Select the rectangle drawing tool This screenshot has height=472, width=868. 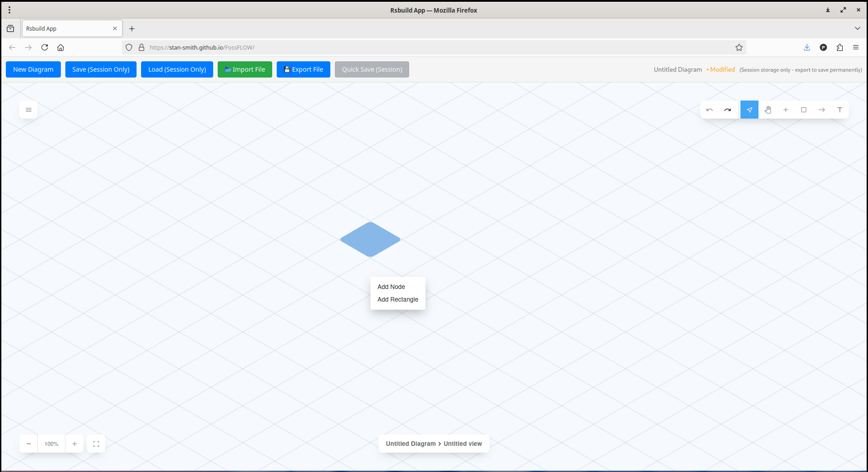click(x=804, y=110)
